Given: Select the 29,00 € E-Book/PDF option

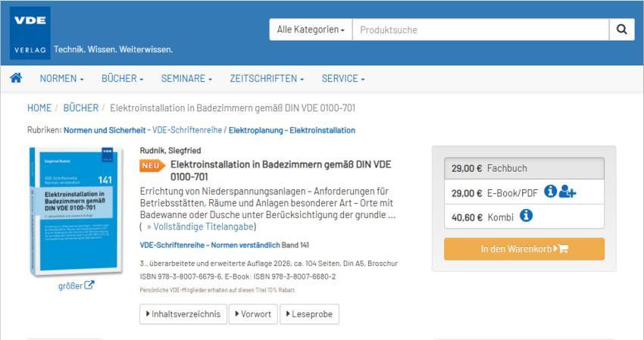Looking at the screenshot, I should [524, 192].
